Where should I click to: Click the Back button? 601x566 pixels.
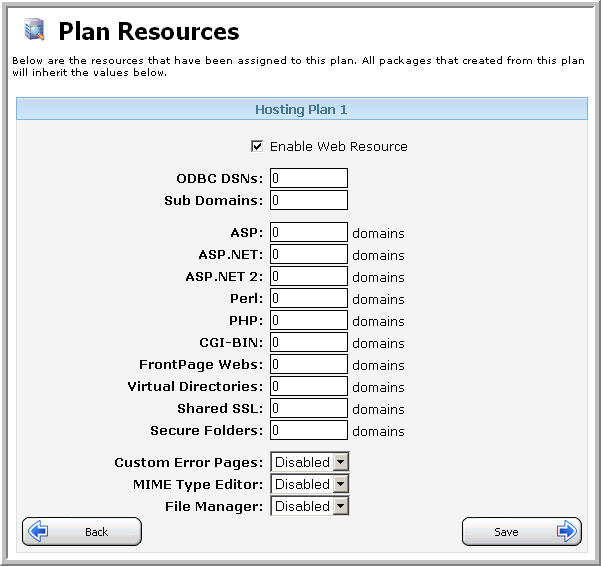coord(82,532)
